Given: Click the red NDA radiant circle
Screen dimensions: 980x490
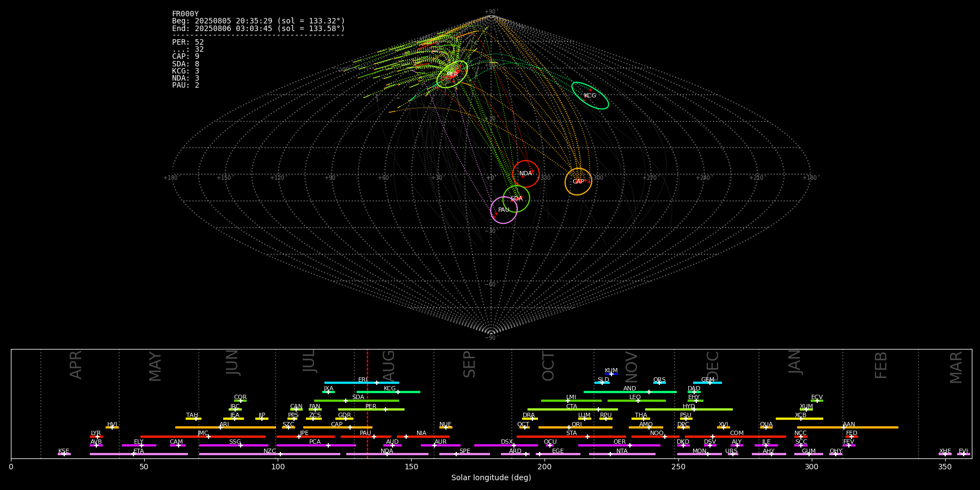Looking at the screenshot, I should [x=526, y=174].
